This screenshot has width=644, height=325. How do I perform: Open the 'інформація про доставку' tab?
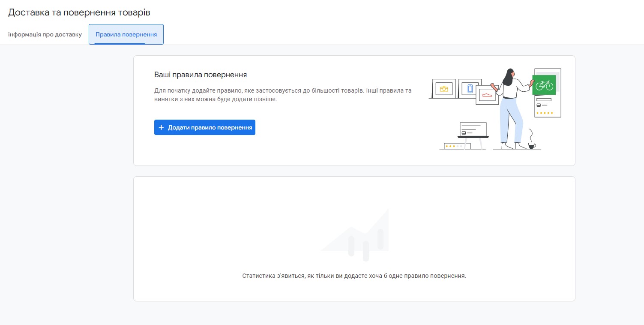click(45, 34)
